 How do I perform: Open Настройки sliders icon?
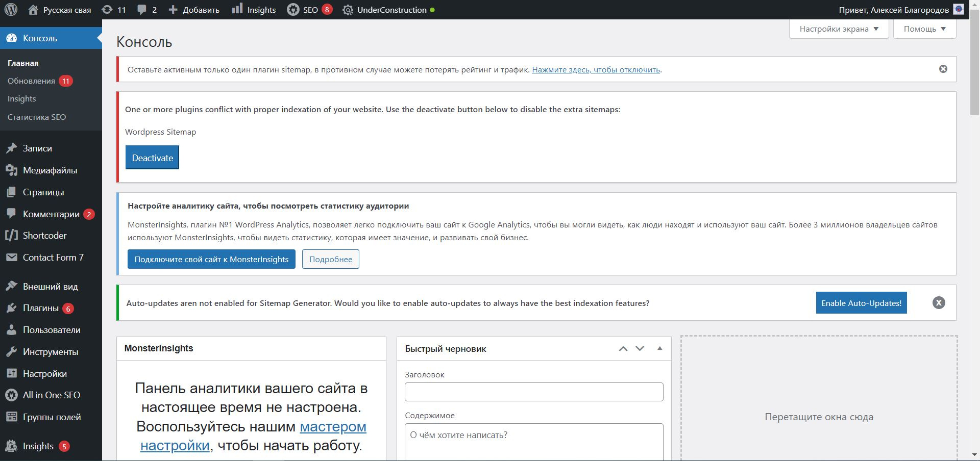click(x=11, y=374)
